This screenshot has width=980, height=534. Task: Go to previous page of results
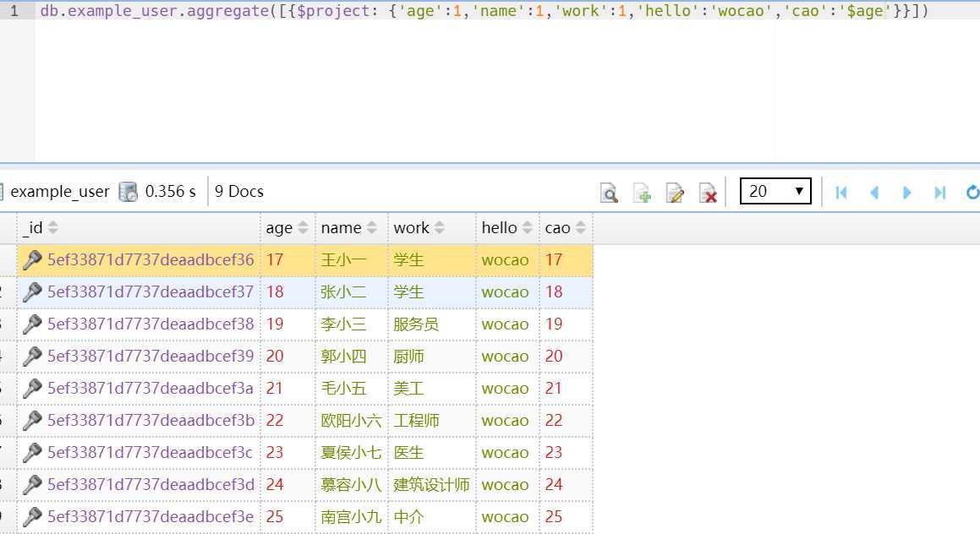[x=874, y=193]
